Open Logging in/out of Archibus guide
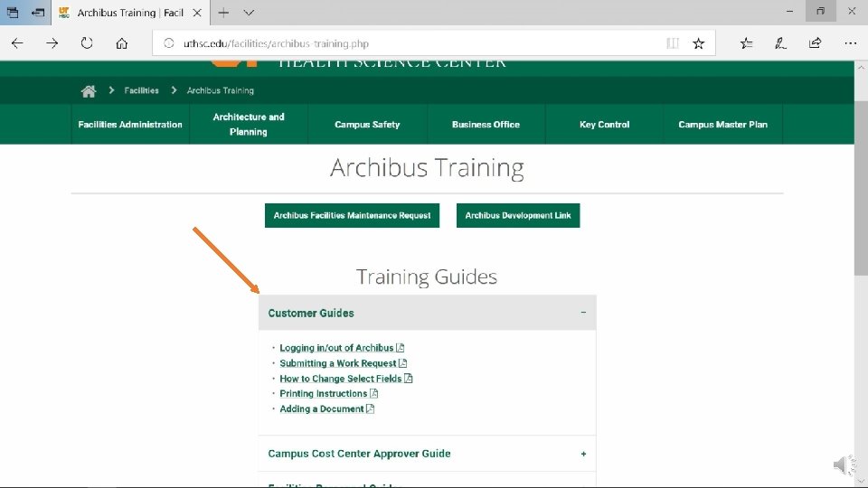868x488 pixels. point(336,347)
